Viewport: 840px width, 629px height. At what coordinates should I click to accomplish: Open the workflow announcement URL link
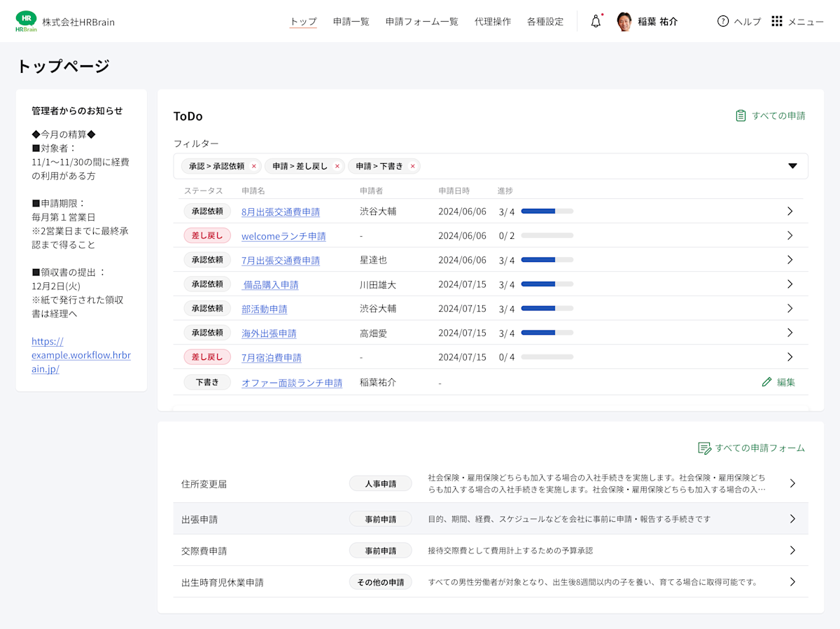point(80,355)
